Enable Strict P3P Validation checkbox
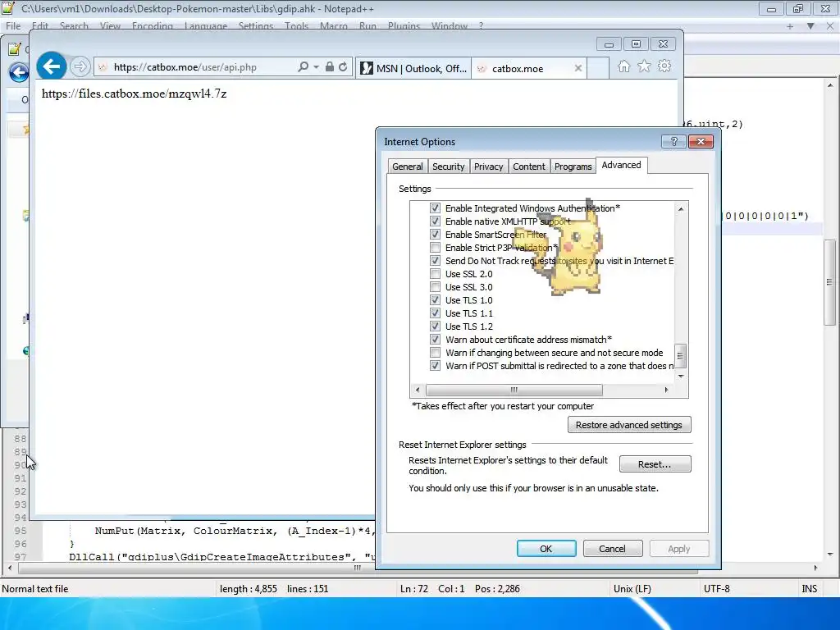Image resolution: width=840 pixels, height=630 pixels. 435,248
